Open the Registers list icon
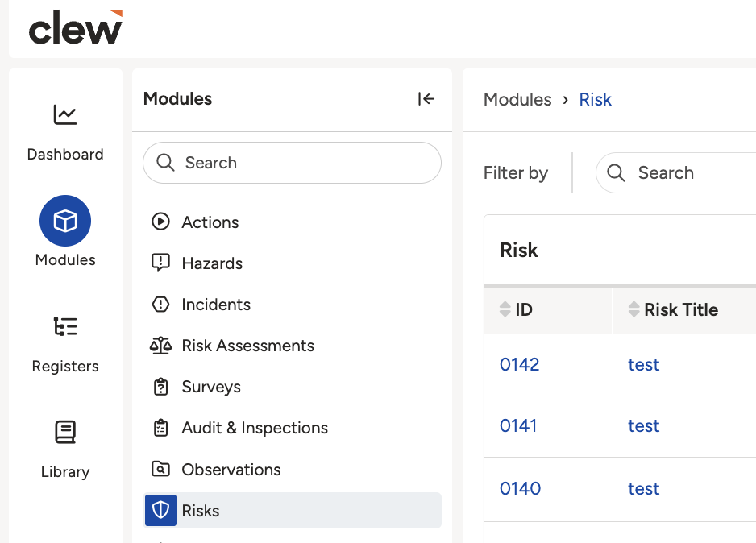The image size is (756, 543). (x=65, y=326)
